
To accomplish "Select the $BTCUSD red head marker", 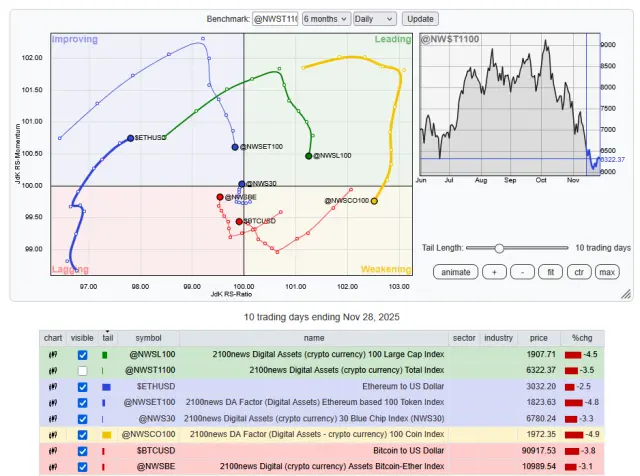I will (x=239, y=221).
